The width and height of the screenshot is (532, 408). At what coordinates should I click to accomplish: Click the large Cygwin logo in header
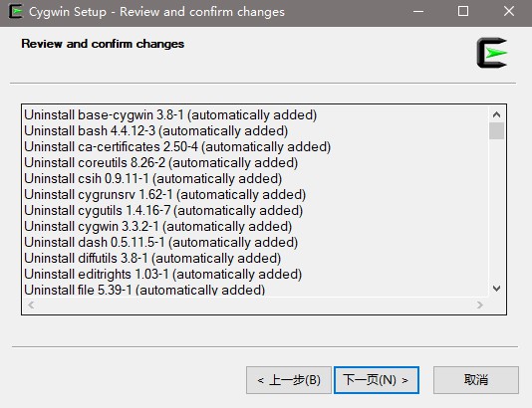coord(492,53)
